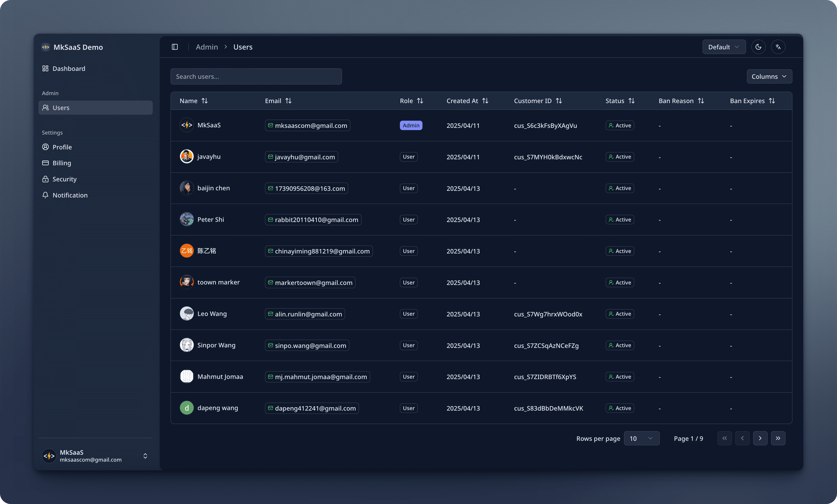Click the javayhu@gmail.com email badge
The width and height of the screenshot is (837, 504).
point(301,157)
